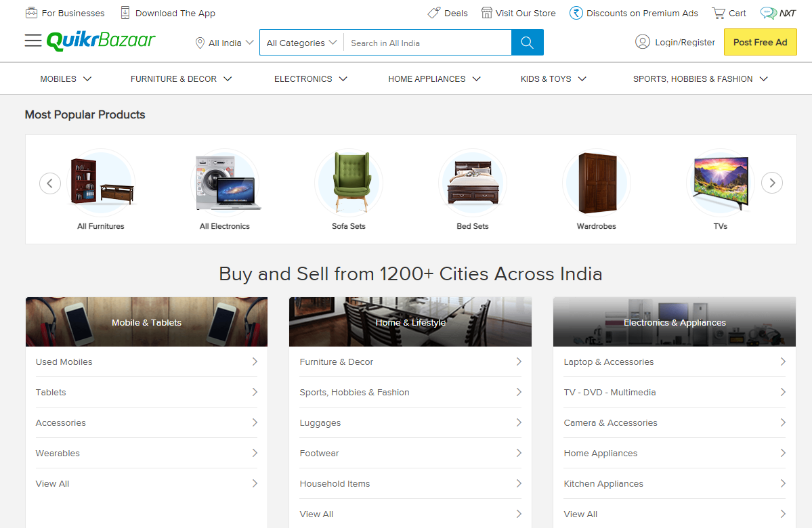Image resolution: width=812 pixels, height=528 pixels.
Task: Open the Cart icon
Action: (719, 13)
